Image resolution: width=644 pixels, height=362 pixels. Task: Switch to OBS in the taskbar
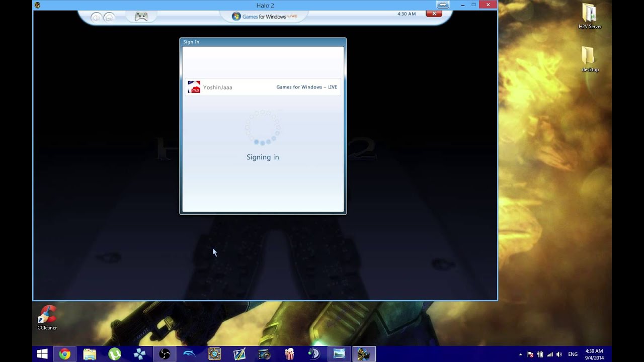pos(165,354)
